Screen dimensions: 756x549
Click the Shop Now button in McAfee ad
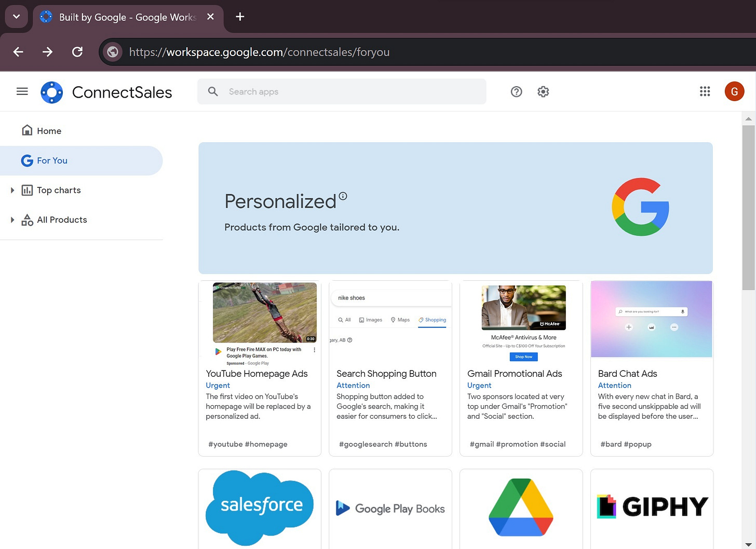(523, 357)
